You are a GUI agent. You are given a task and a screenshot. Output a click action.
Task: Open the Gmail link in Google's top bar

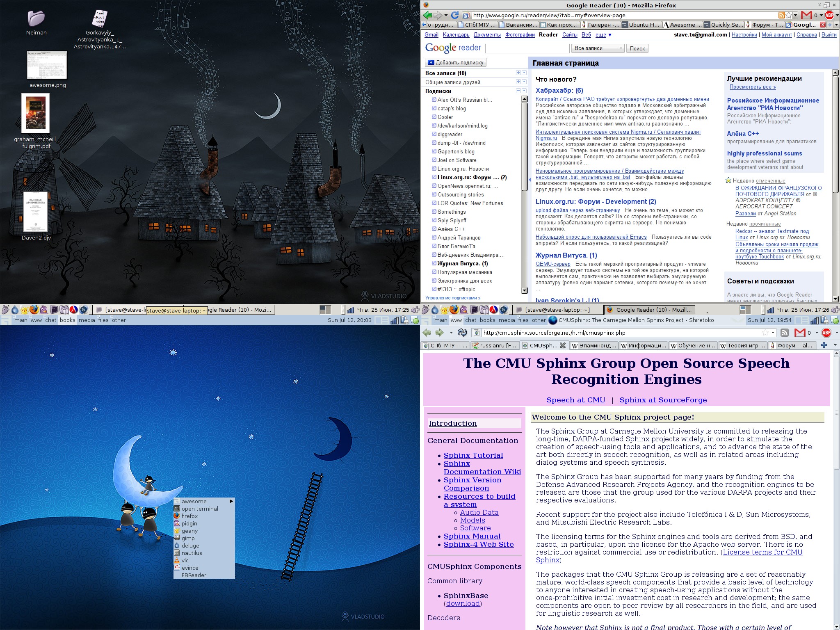pos(431,35)
